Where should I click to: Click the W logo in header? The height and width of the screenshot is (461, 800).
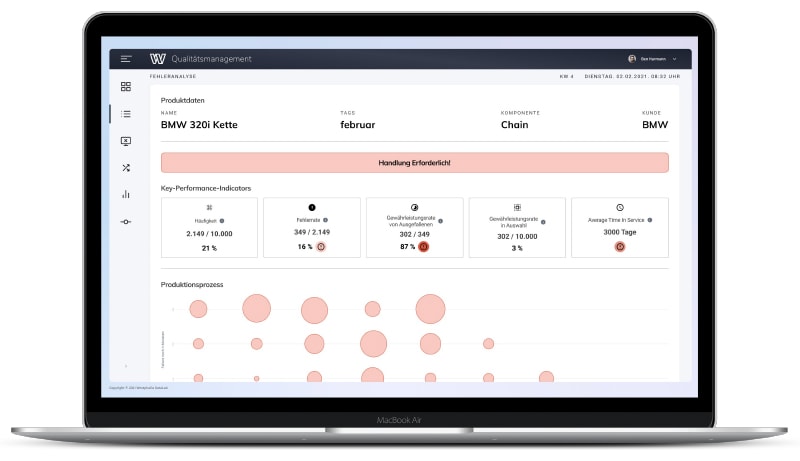coord(158,59)
